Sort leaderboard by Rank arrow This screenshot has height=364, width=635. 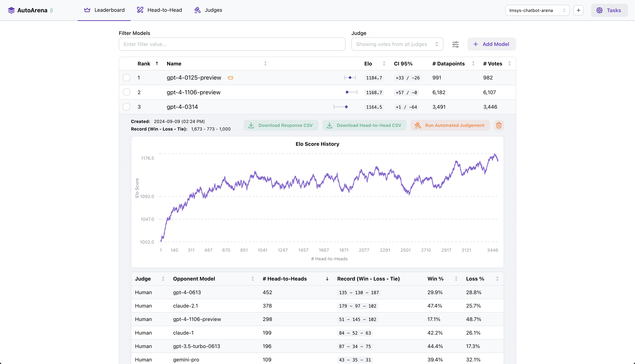[x=157, y=63]
